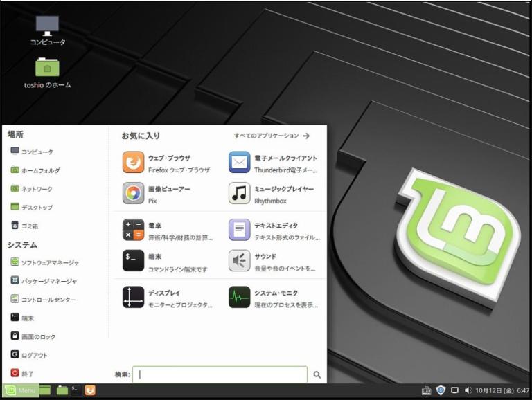The image size is (532, 400).
Task: Launch System Monitor application
Action: 239,298
